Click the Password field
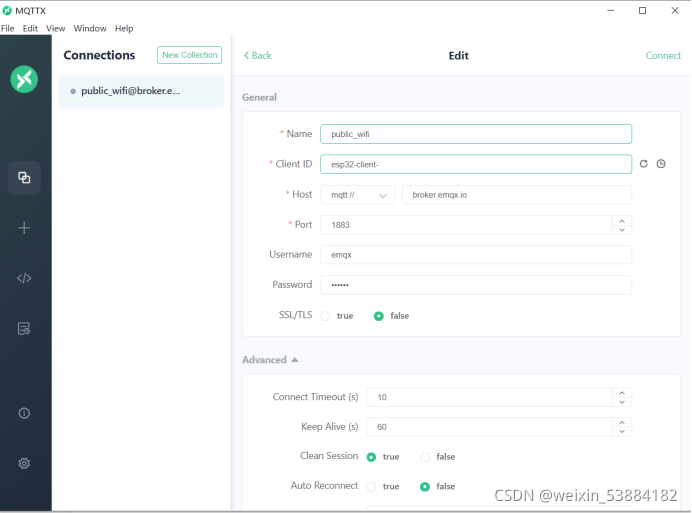The image size is (692, 513). [476, 285]
